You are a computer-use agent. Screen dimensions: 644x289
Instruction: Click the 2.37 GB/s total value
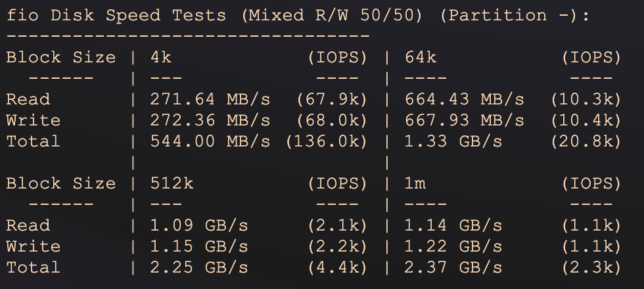(453, 267)
